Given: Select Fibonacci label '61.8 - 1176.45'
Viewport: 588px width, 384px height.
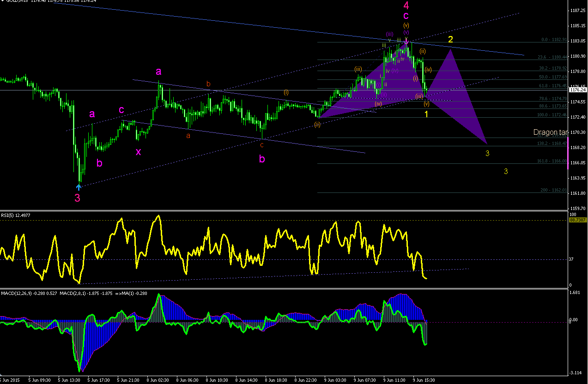Looking at the screenshot, I should point(553,85).
